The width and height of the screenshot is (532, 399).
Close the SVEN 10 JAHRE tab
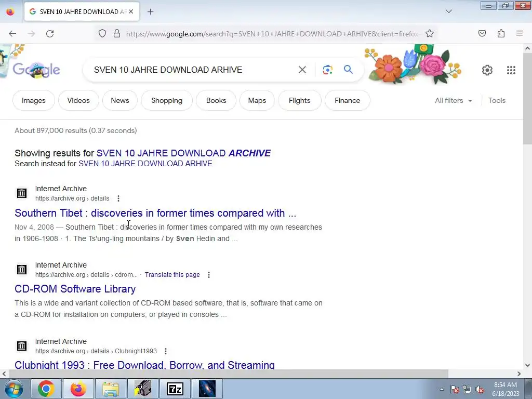tap(131, 11)
